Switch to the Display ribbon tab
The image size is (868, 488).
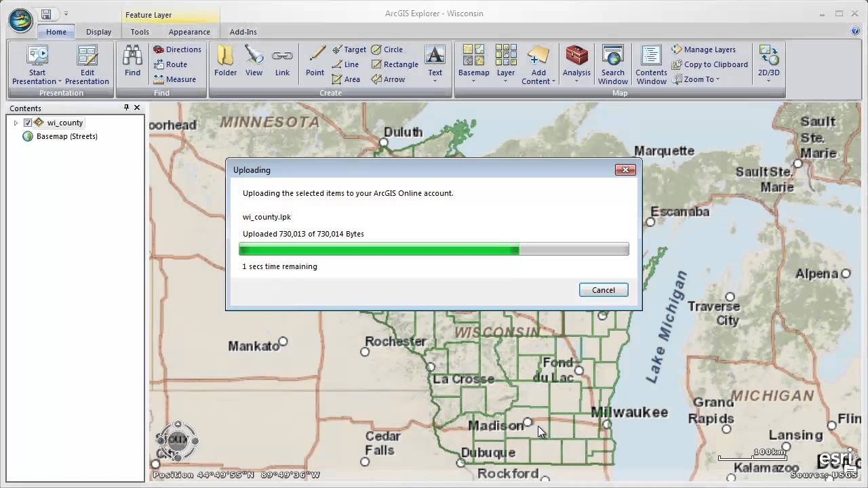point(98,32)
